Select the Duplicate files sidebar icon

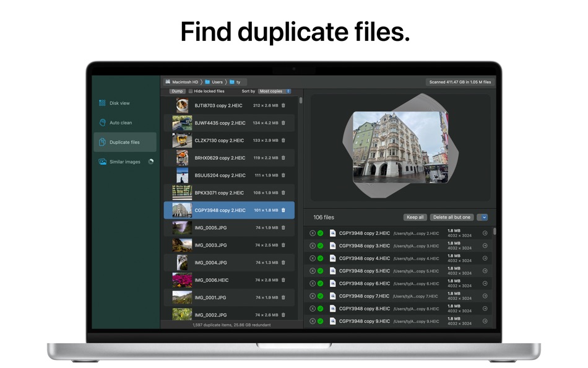102,142
